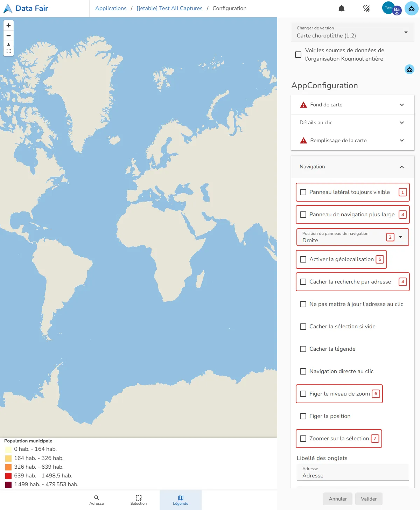Expand the Détails au clic section
This screenshot has height=510, width=420.
pos(353,123)
